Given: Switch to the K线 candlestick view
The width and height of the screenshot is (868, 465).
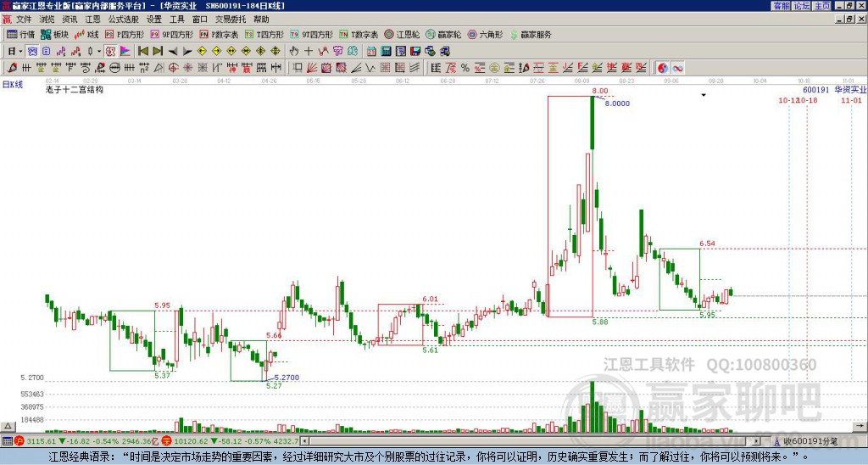Looking at the screenshot, I should 86,34.
